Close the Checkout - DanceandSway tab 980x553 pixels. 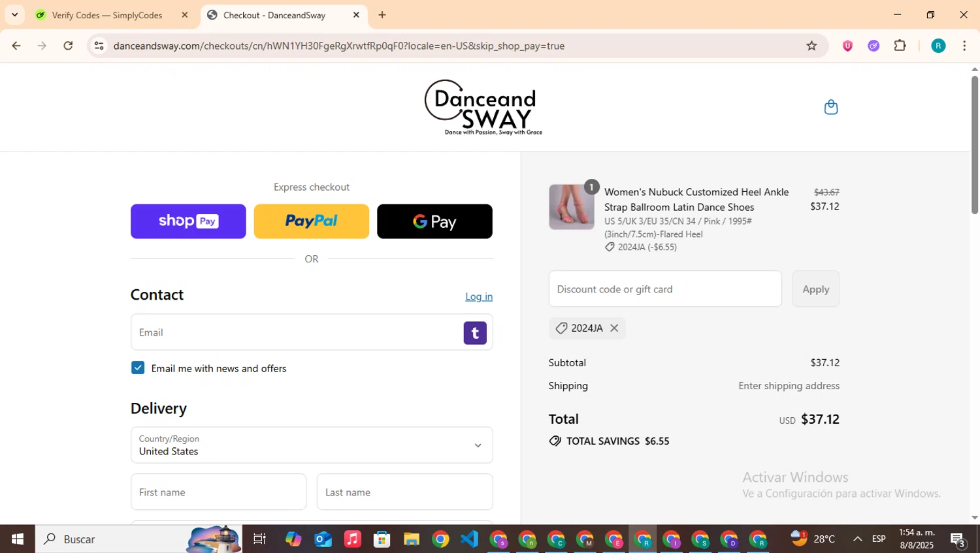click(x=356, y=15)
